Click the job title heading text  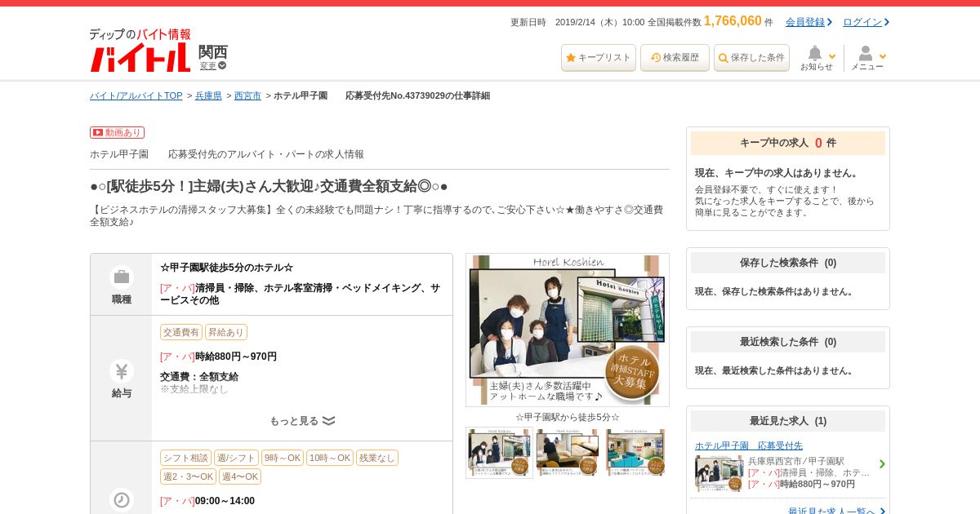click(269, 186)
